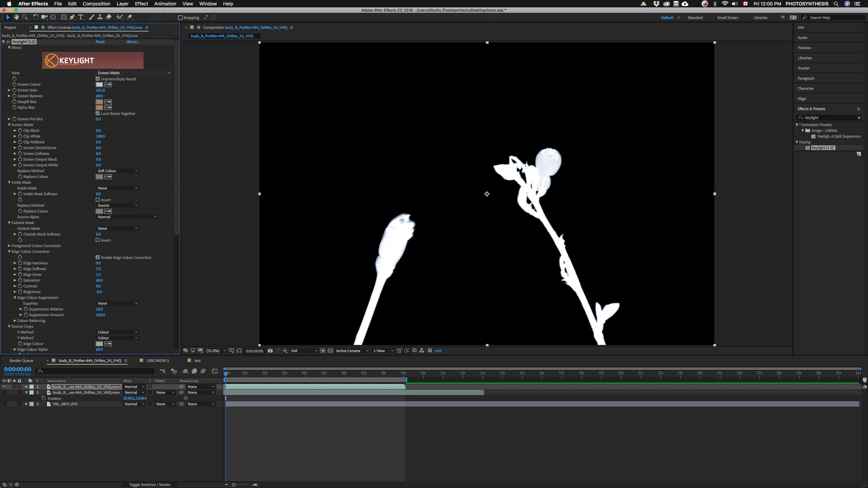Open the Resolution dropdown showing Full

tap(303, 351)
